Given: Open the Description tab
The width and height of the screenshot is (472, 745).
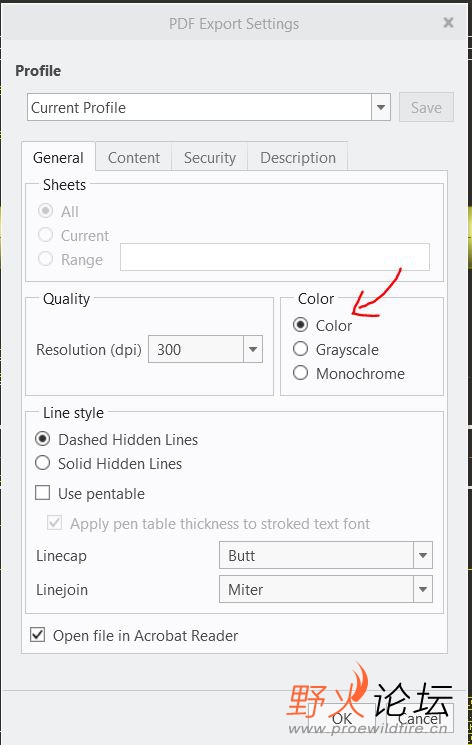Looking at the screenshot, I should tap(298, 157).
